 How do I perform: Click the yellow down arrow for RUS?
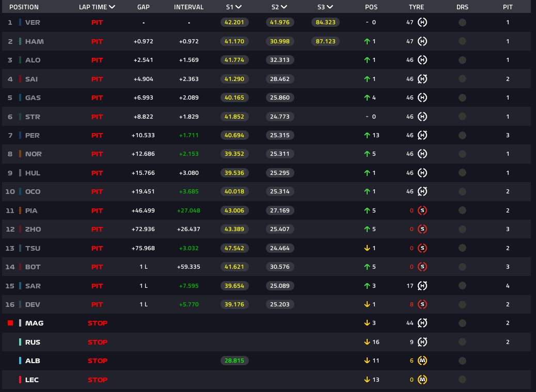(x=367, y=342)
